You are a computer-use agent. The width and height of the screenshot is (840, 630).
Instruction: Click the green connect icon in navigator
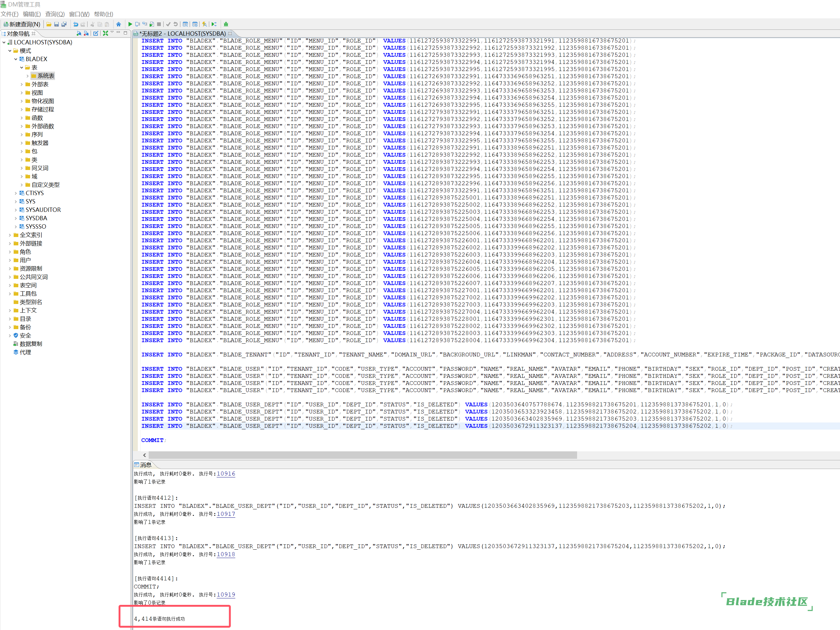(x=79, y=34)
